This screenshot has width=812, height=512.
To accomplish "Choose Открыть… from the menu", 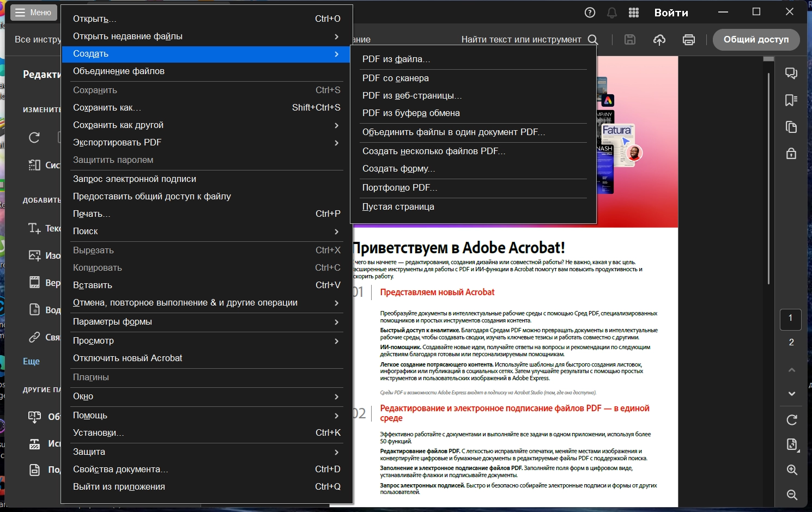I will [x=207, y=19].
